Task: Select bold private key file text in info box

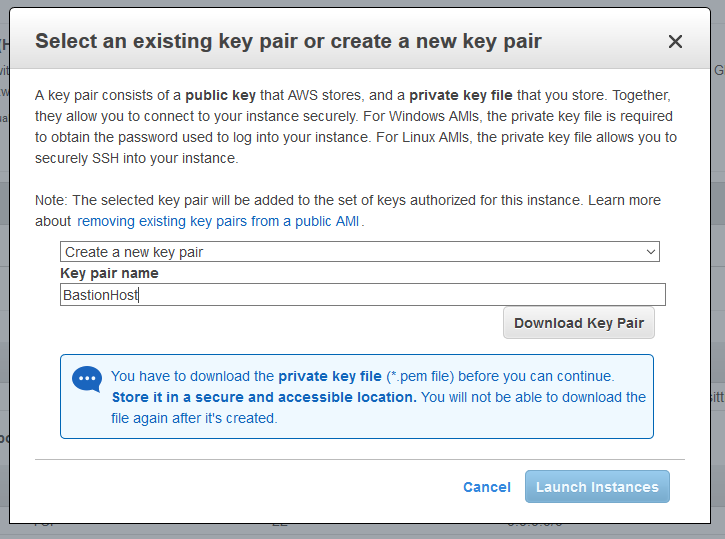Action: 330,376
